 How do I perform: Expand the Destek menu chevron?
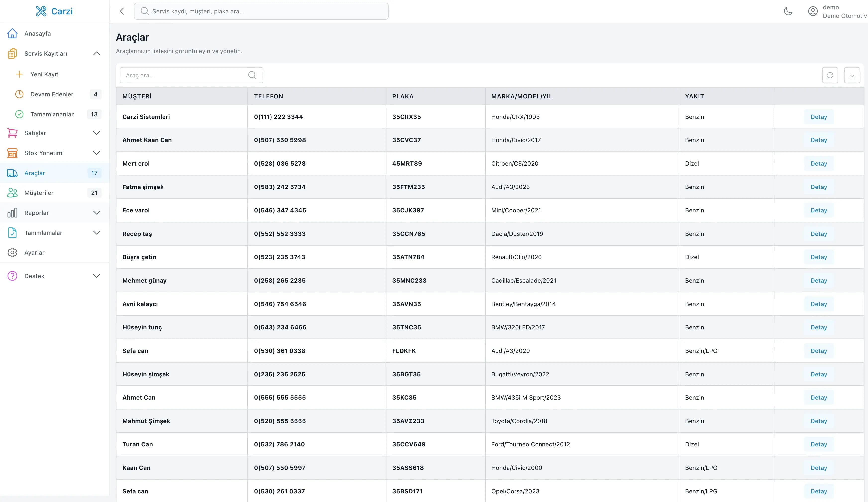pos(97,276)
